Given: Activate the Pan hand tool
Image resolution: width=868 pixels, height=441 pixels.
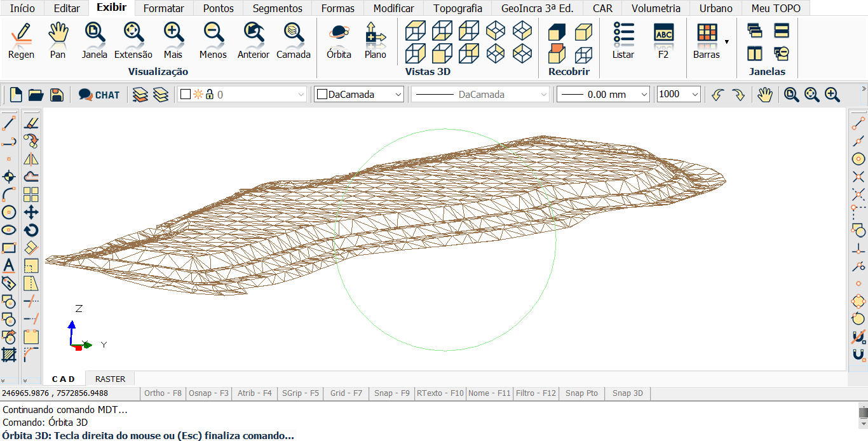Looking at the screenshot, I should click(58, 33).
